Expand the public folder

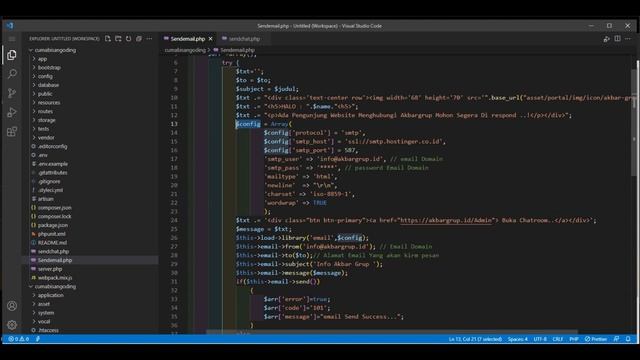(45, 94)
